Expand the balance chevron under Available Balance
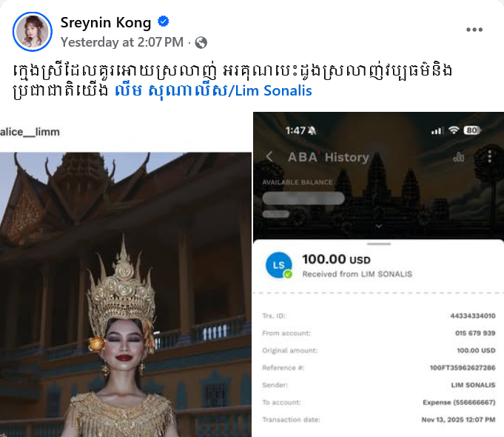Viewport: 504px width, 437px height. click(379, 226)
